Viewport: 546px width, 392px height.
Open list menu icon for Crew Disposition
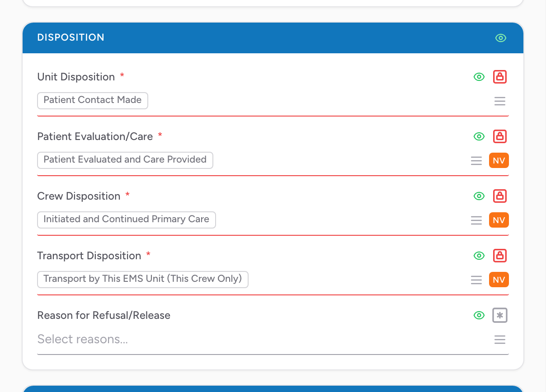pyautogui.click(x=476, y=220)
